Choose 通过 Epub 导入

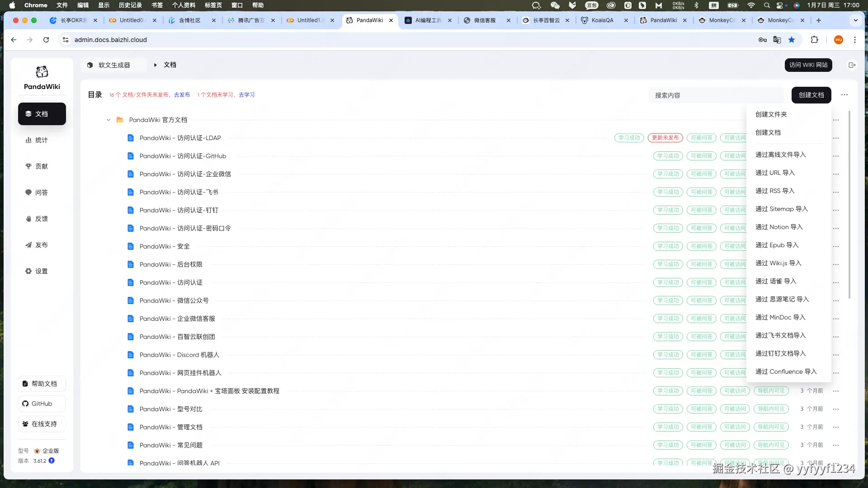coord(789,245)
